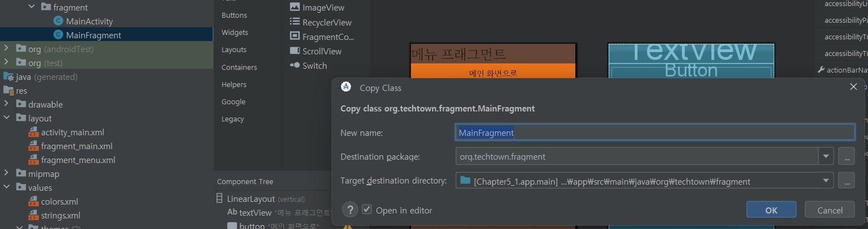Select Buttons palette category

[x=234, y=15]
